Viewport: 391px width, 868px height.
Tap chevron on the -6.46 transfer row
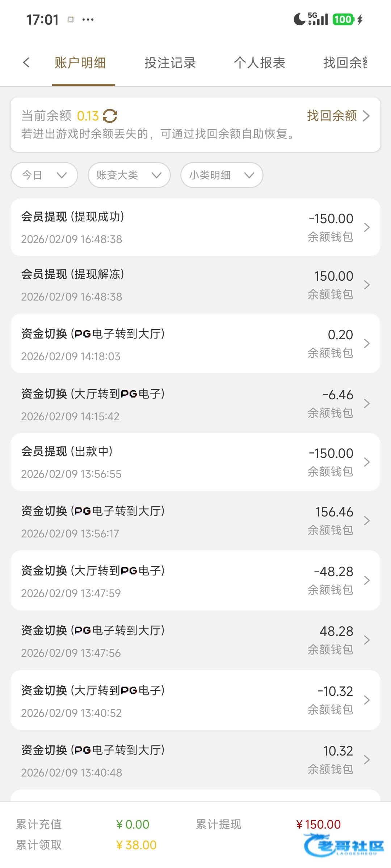coord(367,404)
